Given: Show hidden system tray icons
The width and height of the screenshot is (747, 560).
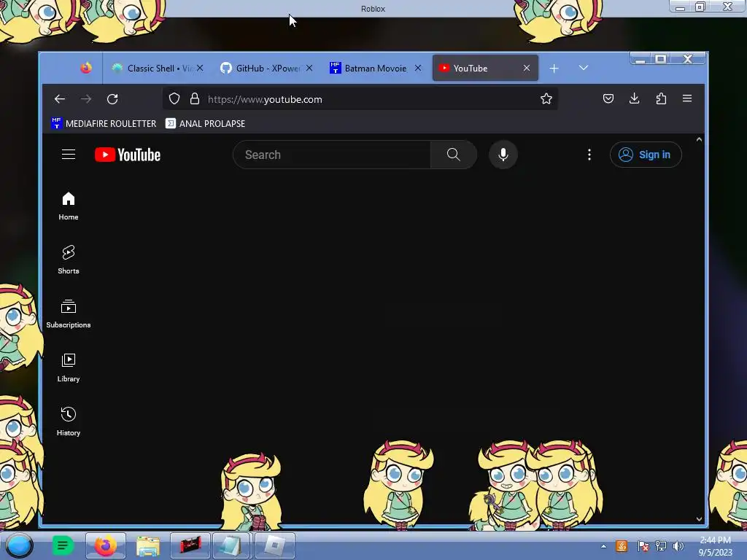Looking at the screenshot, I should pos(603,546).
